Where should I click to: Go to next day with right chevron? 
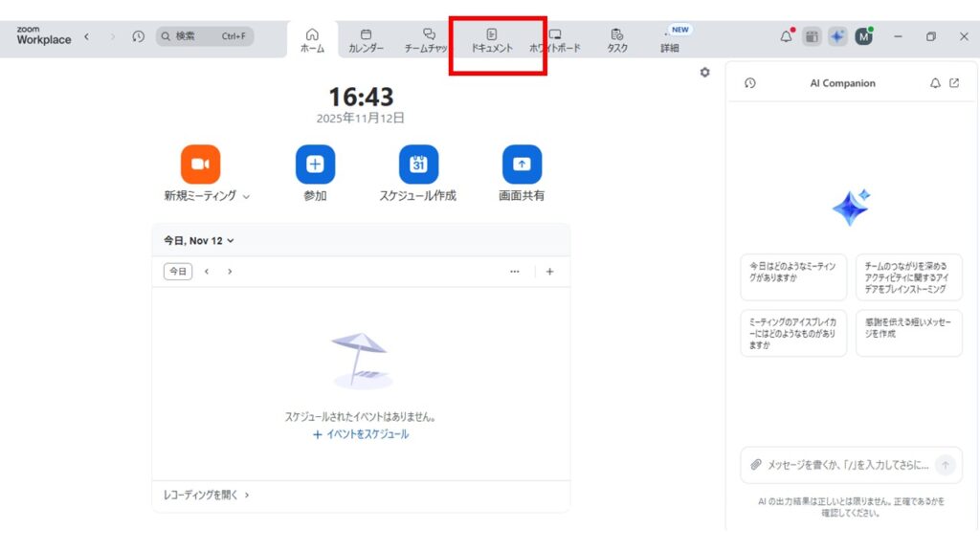[x=230, y=272]
